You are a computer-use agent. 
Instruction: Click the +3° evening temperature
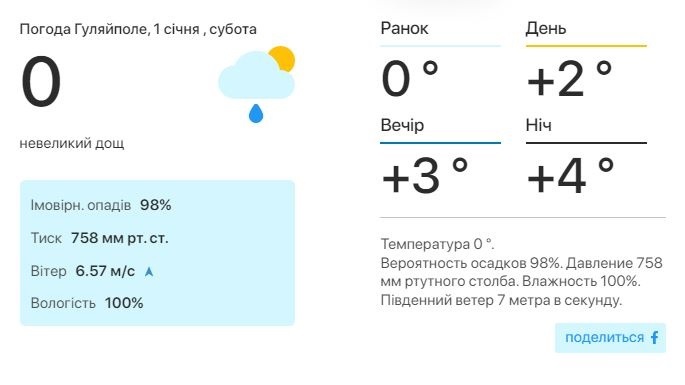[425, 176]
